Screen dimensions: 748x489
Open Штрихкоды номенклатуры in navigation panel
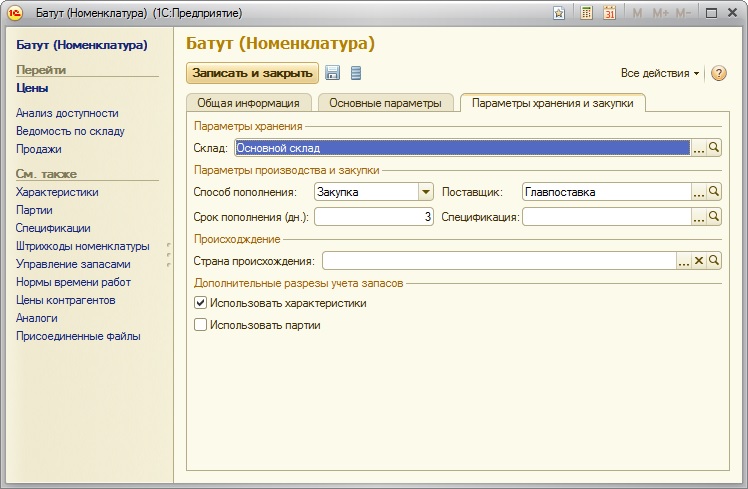point(82,246)
